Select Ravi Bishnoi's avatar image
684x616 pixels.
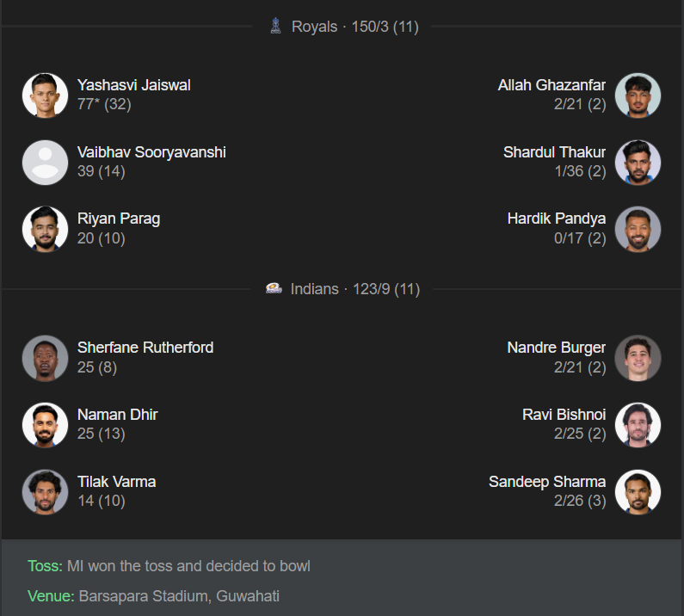click(638, 424)
